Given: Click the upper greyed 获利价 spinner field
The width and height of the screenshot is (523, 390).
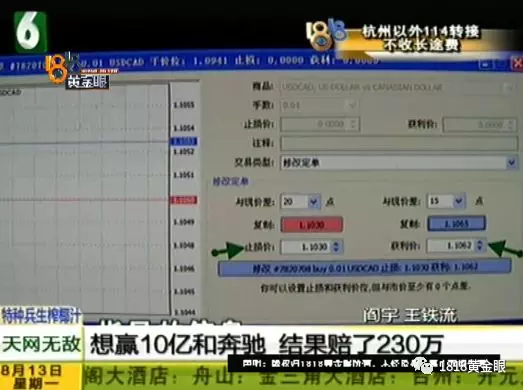Looking at the screenshot, I should point(480,125).
